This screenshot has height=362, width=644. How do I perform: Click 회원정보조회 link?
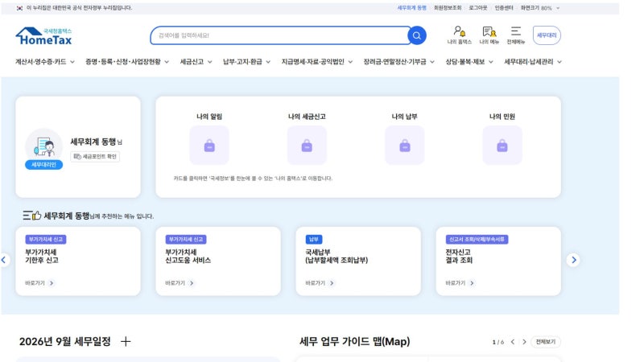pyautogui.click(x=448, y=8)
